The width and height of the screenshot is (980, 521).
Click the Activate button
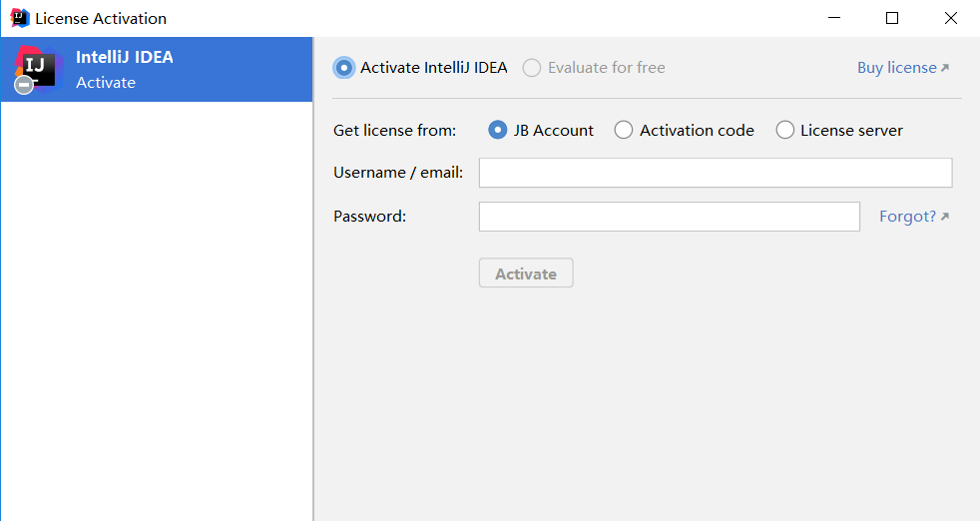tap(526, 273)
